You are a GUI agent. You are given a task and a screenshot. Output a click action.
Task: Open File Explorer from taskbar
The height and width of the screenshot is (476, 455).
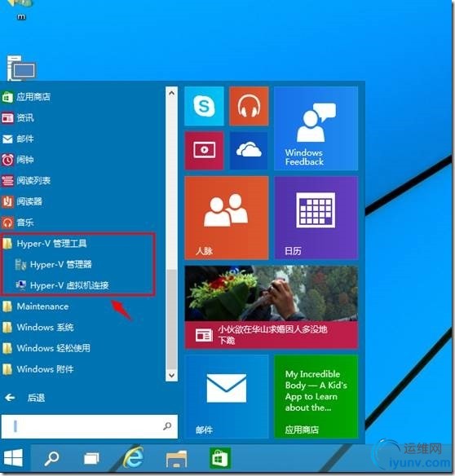[x=176, y=458]
